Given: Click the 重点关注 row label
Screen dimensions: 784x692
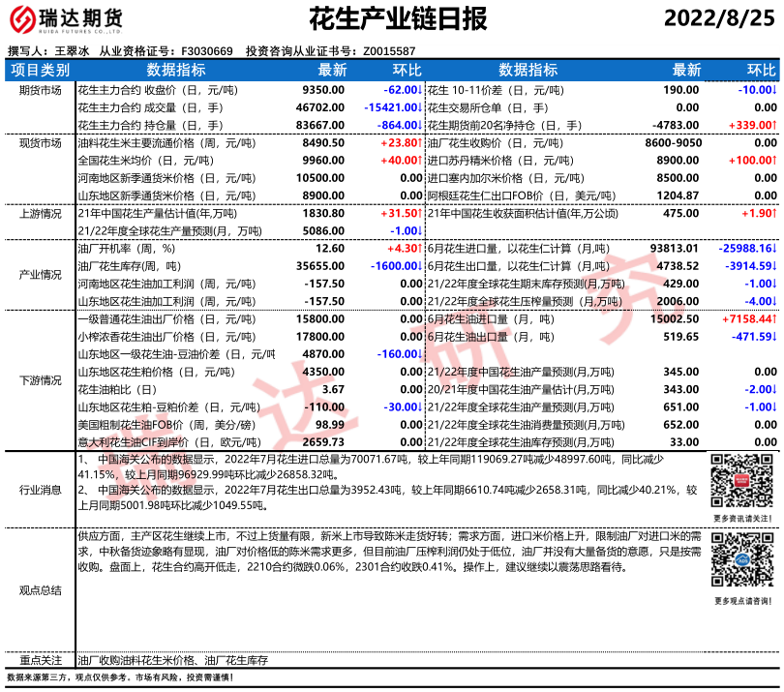Looking at the screenshot, I should pos(40,659).
